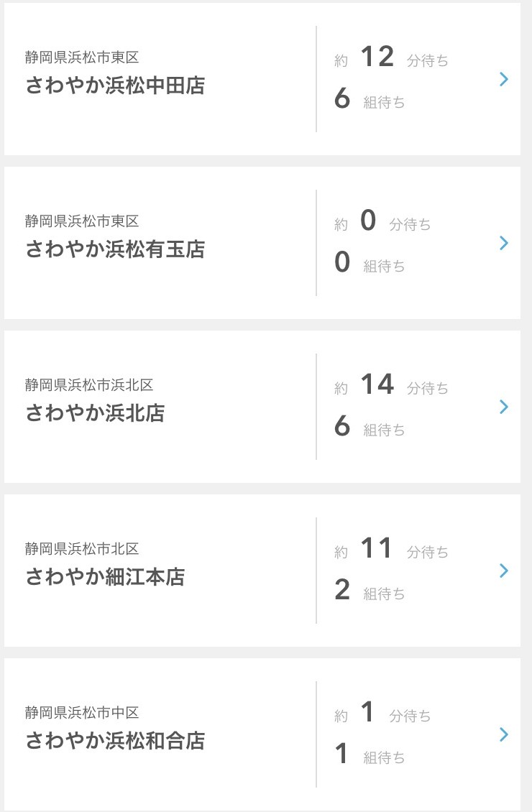Open the さわやか浜松有玉店 store name

[x=115, y=249]
